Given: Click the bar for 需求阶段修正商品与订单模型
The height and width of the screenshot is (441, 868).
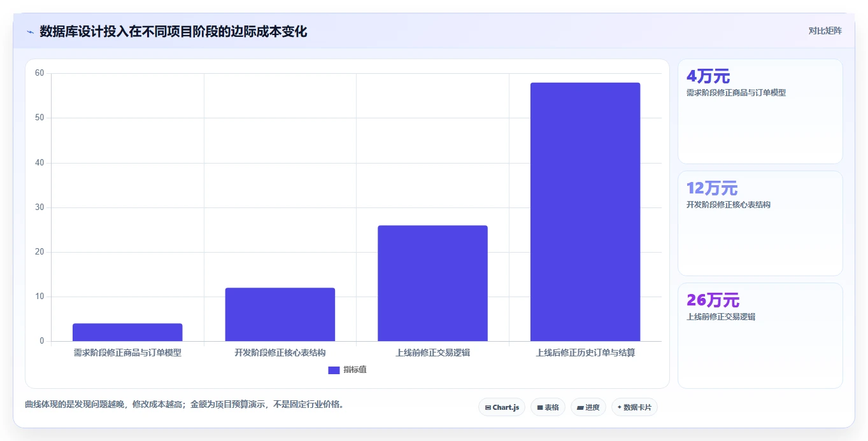Looking at the screenshot, I should point(127,332).
